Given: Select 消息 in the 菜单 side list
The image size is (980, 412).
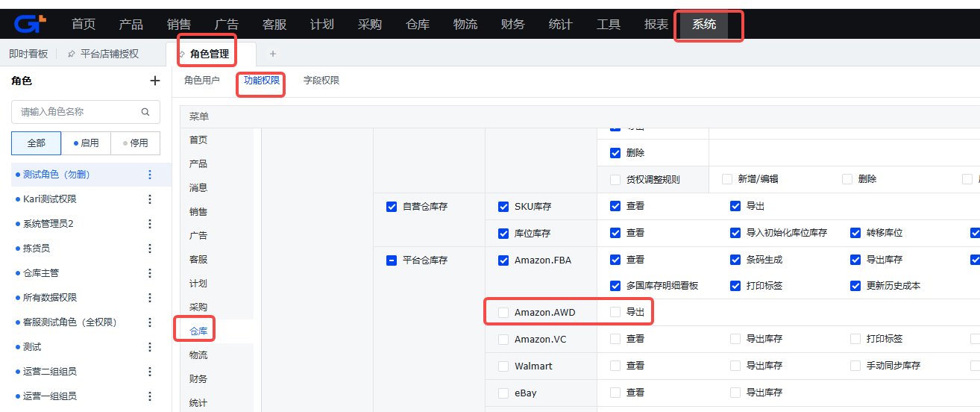Looking at the screenshot, I should click(x=198, y=188).
